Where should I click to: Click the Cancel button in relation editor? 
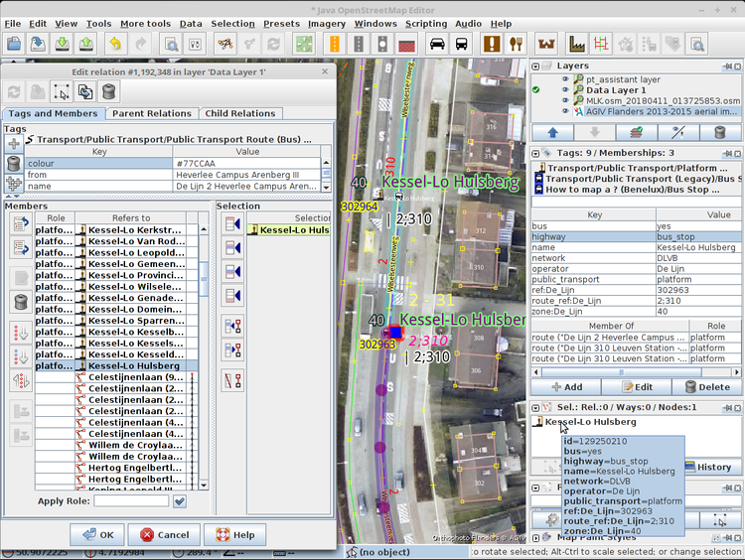(164, 535)
